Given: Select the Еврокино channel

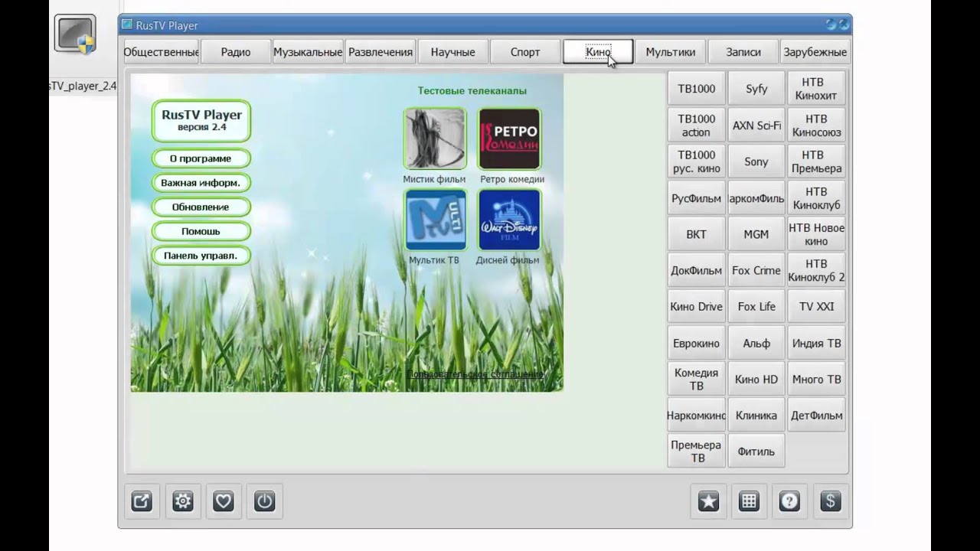Looking at the screenshot, I should [696, 343].
